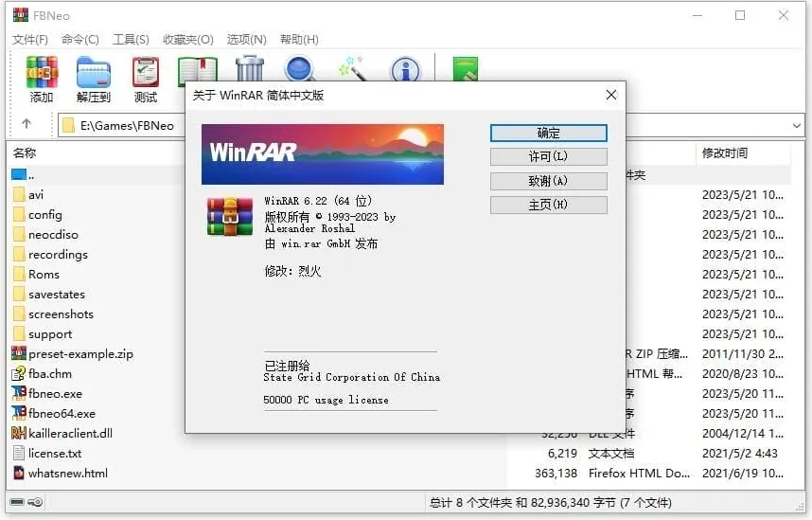Click the green virus scan toolbar icon
This screenshot has height=520, width=812.
(465, 69)
